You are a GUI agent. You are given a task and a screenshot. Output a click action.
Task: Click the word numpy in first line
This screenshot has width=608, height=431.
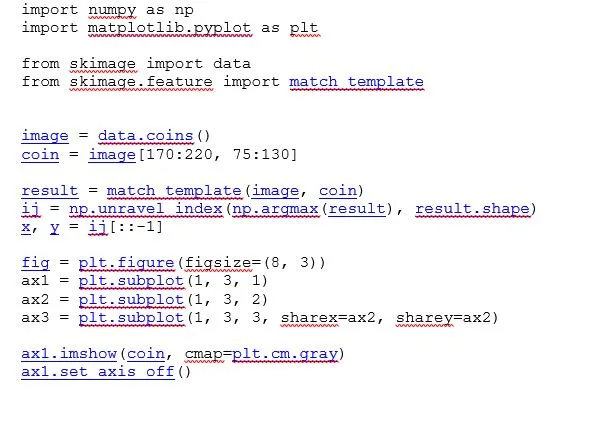[112, 10]
